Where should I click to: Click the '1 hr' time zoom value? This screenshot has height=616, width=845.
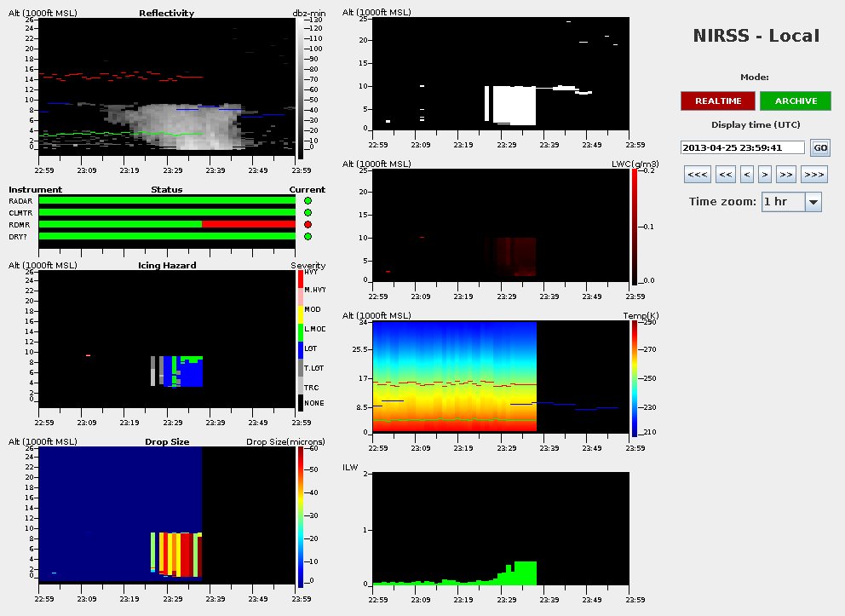tap(783, 202)
